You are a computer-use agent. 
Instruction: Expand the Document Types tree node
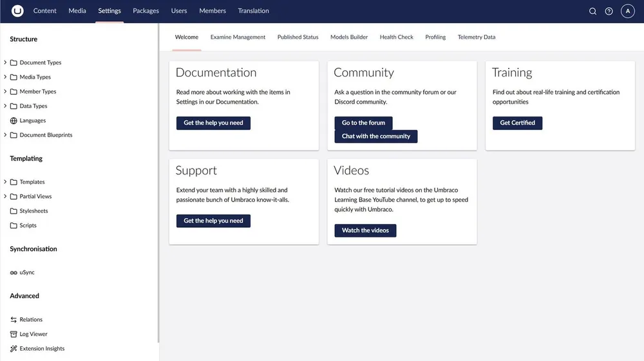click(5, 62)
